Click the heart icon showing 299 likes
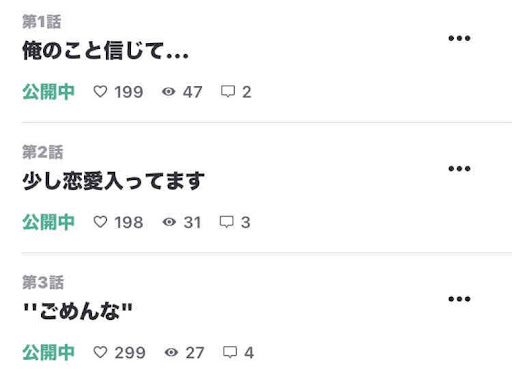Viewport: 512px width, 383px height. 100,352
